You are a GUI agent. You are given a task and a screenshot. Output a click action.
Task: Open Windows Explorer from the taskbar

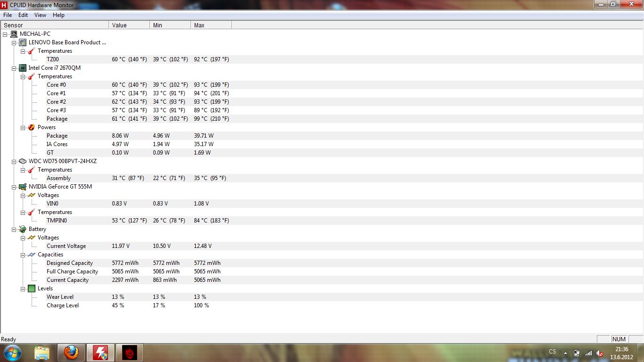(41, 353)
